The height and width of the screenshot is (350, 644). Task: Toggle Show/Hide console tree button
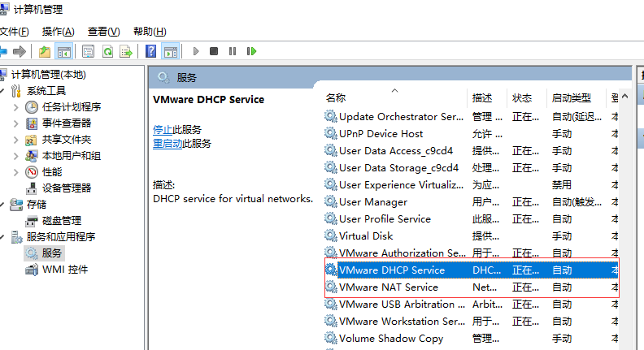tap(63, 51)
